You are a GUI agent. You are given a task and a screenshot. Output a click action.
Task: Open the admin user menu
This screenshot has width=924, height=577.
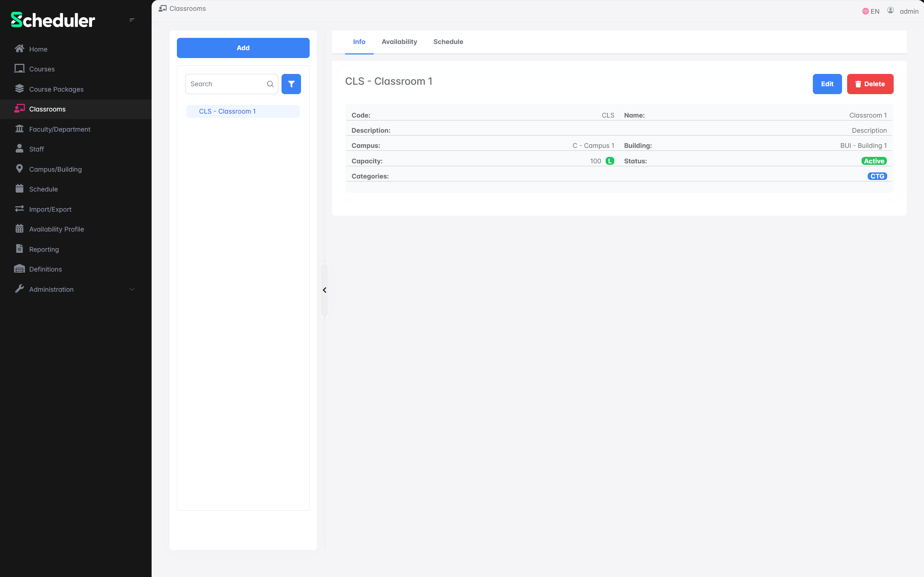click(x=903, y=11)
